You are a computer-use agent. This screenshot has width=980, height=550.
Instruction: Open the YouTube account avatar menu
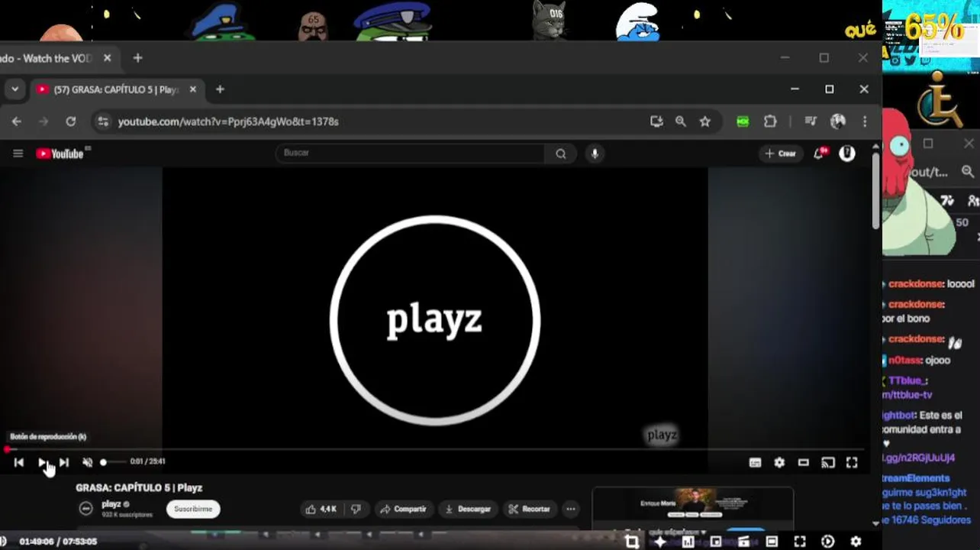point(847,154)
